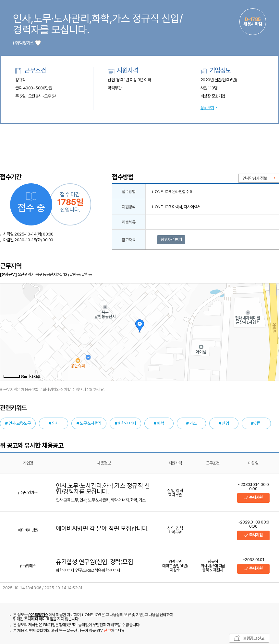Click 시작일 2025-10-14(화) 00:00 text
Image resolution: width=279 pixels, height=644 pixels.
[x=28, y=234]
